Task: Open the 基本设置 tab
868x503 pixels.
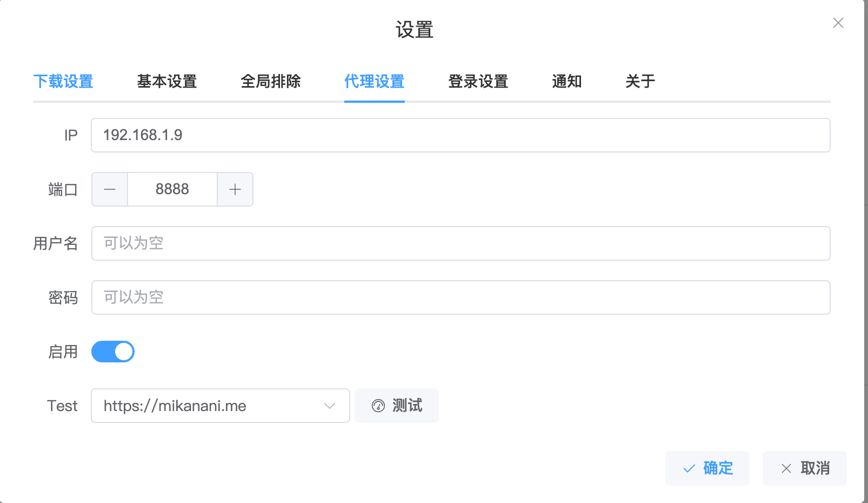Action: [167, 82]
